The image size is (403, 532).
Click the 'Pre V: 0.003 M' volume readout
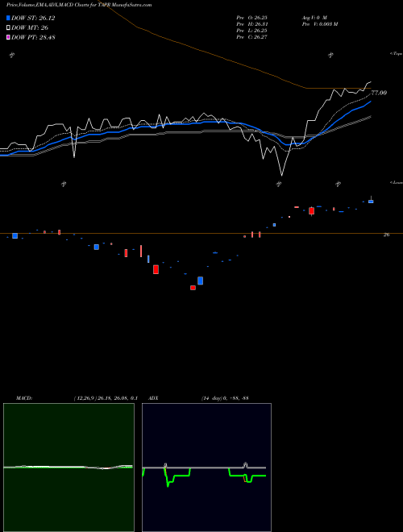[x=319, y=23]
